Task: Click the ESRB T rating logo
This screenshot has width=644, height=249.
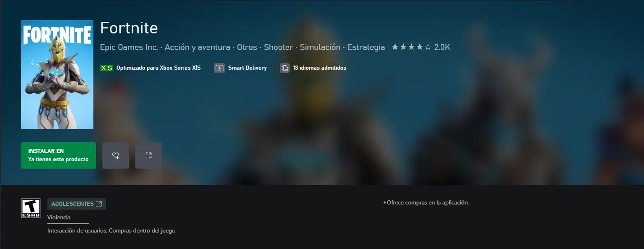Action: pos(31,209)
